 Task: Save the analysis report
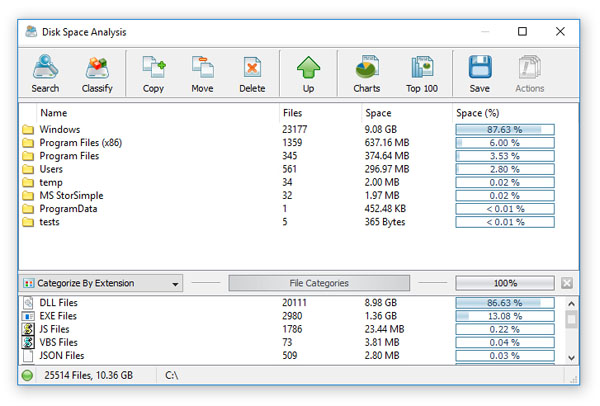(x=480, y=73)
